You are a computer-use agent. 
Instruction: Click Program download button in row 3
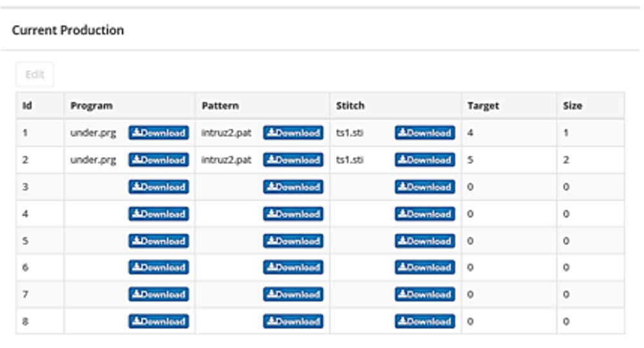[x=158, y=187]
